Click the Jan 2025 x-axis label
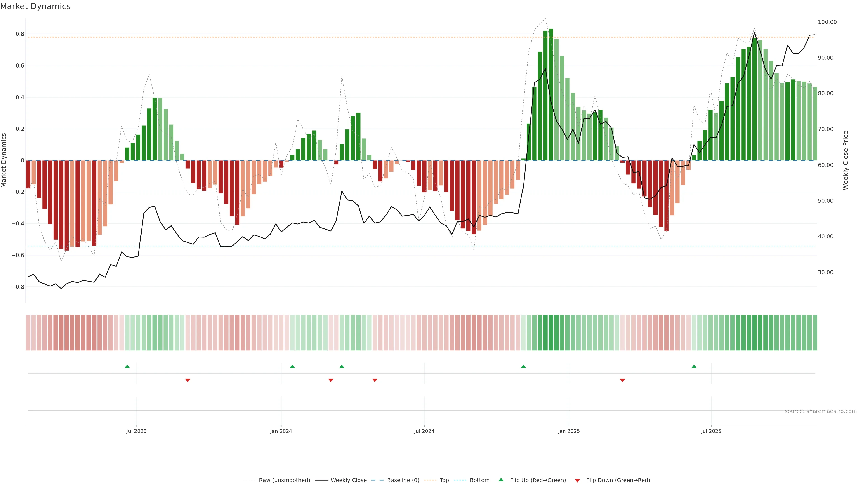Image resolution: width=868 pixels, height=488 pixels. 569,431
